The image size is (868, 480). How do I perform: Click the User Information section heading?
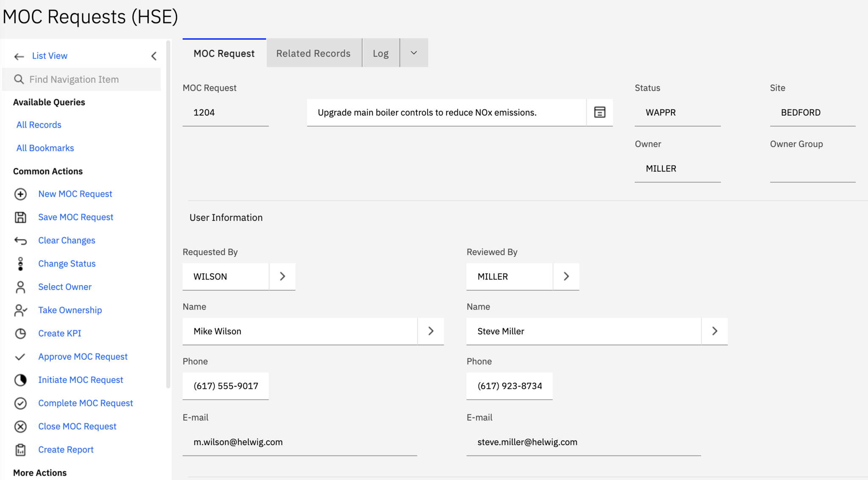[x=226, y=217]
